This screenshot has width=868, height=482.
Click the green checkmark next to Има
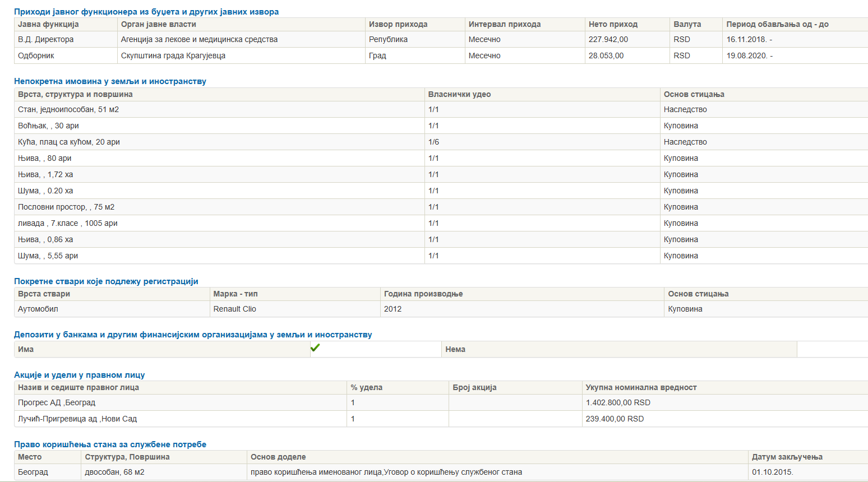(315, 348)
